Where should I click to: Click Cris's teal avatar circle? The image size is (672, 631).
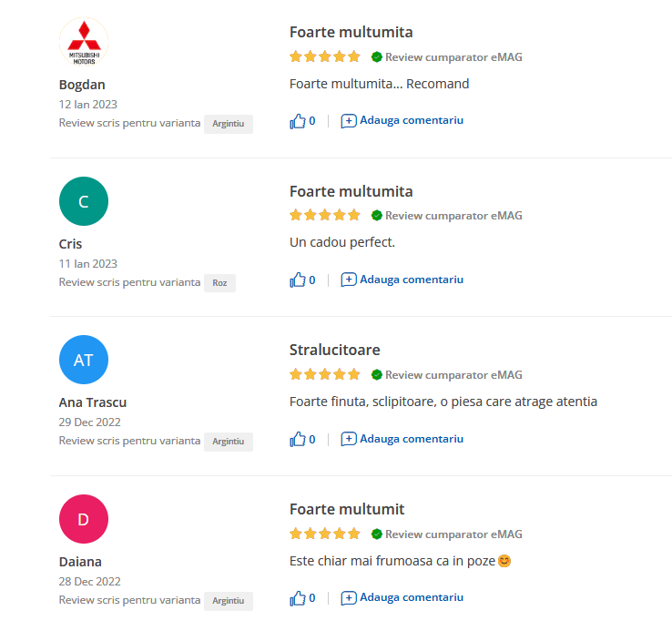[84, 201]
